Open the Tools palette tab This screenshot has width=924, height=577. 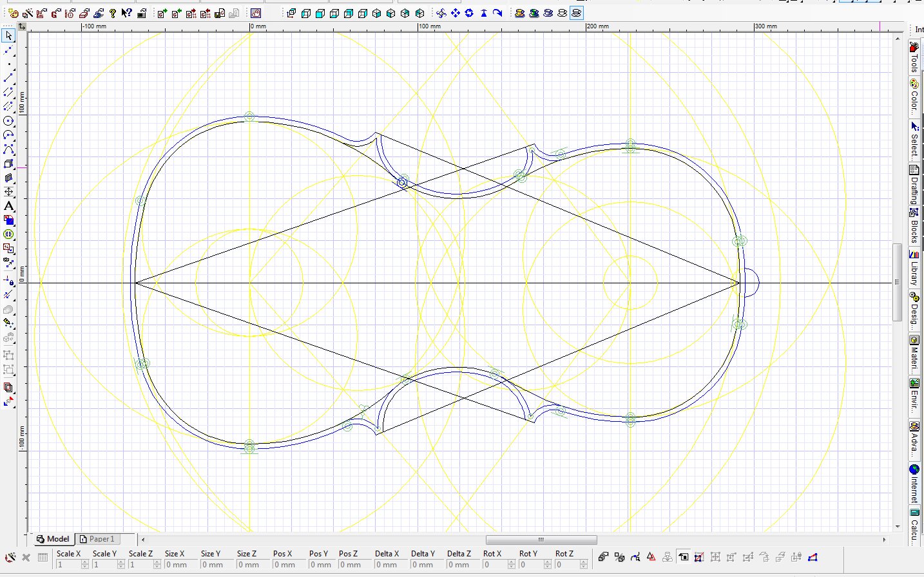click(x=914, y=57)
